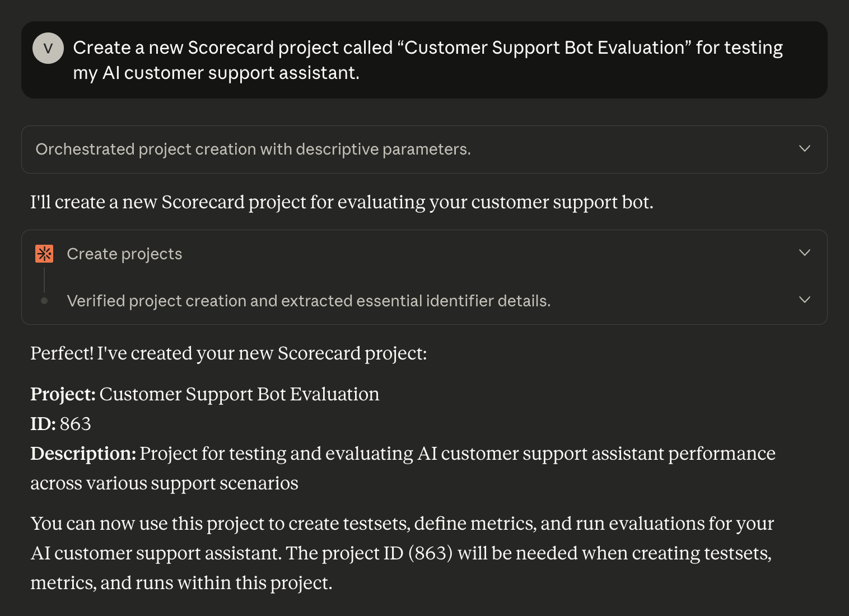Expand the "Verified project creation" step chevron
The image size is (849, 616).
pyautogui.click(x=805, y=300)
